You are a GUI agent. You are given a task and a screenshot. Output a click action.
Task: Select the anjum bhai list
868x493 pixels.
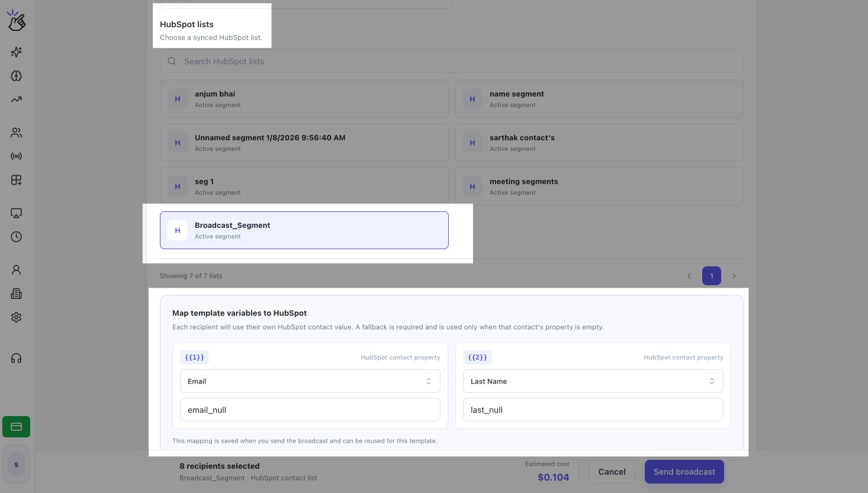[304, 99]
